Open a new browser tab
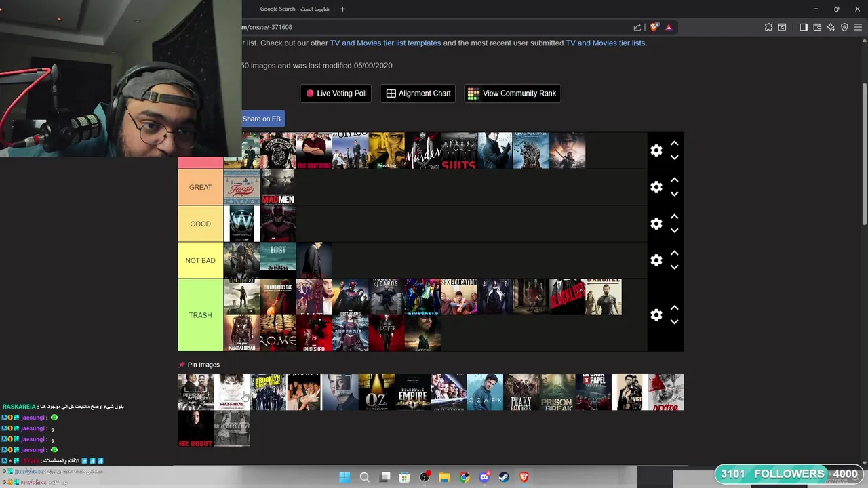Viewport: 868px width, 488px height. tap(342, 9)
